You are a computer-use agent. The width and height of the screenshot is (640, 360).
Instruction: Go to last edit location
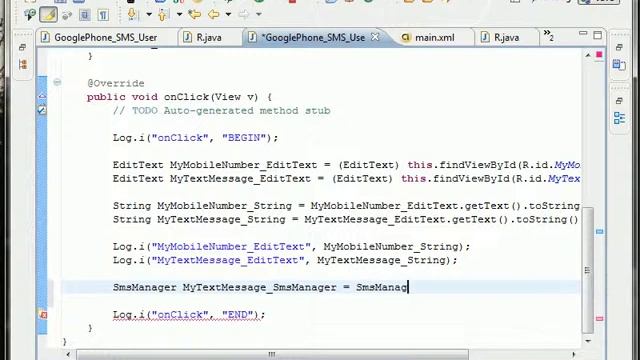point(194,15)
